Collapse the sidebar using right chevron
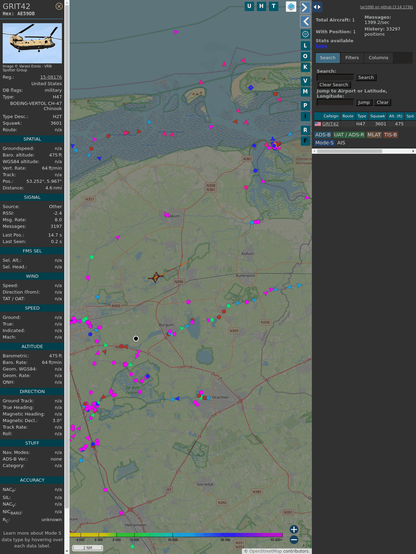Viewport: 416px width, 554px height. 305,7
